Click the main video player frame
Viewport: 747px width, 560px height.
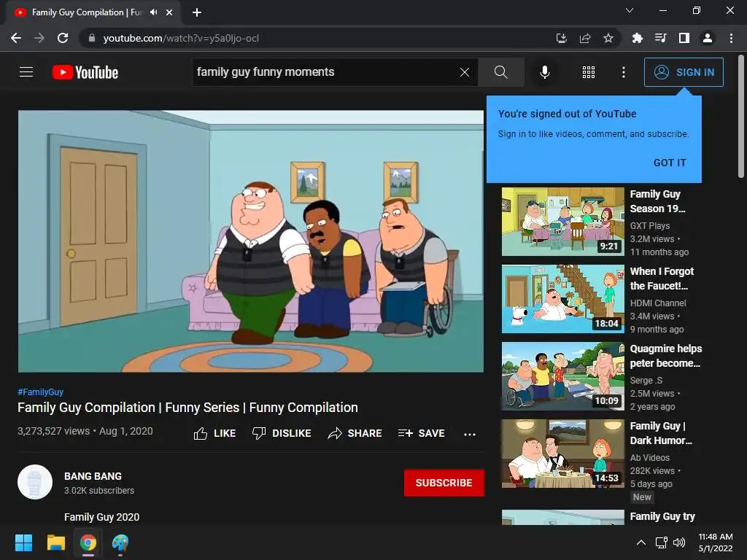point(251,241)
